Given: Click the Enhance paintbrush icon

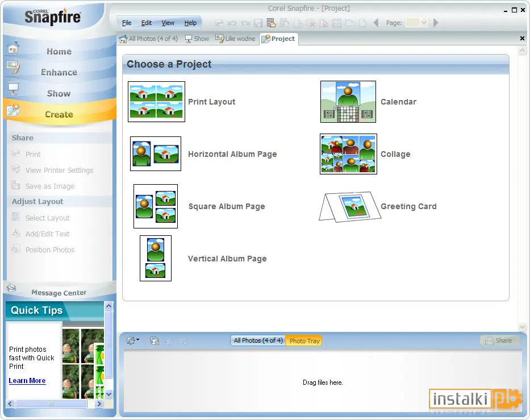Looking at the screenshot, I should 13,68.
